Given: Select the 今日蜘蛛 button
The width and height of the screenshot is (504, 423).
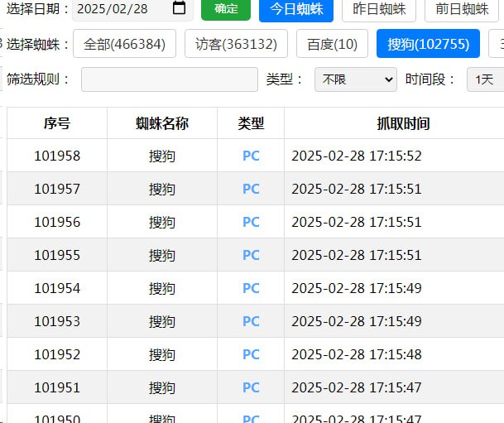Looking at the screenshot, I should [296, 10].
